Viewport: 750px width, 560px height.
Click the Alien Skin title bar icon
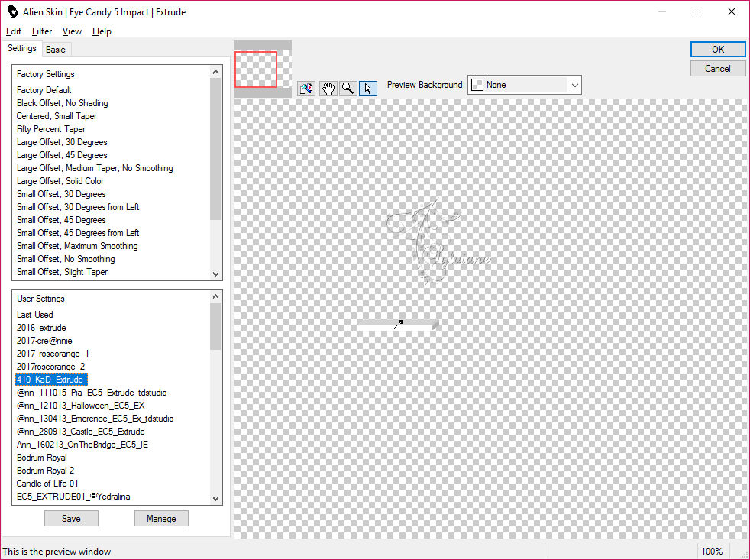click(x=12, y=11)
